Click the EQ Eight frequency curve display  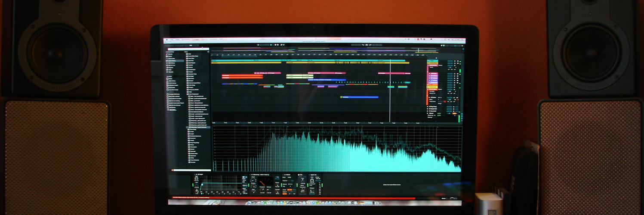tap(221, 183)
